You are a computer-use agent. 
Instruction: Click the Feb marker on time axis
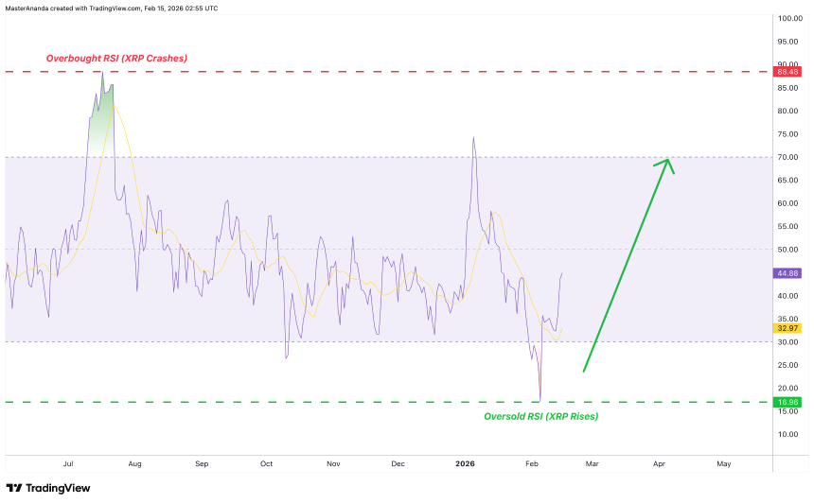[532, 463]
